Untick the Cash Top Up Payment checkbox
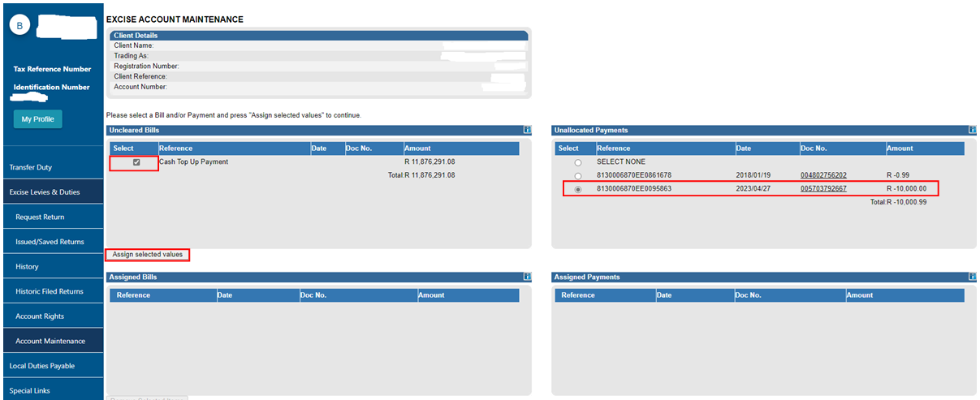980x400 pixels. point(136,162)
